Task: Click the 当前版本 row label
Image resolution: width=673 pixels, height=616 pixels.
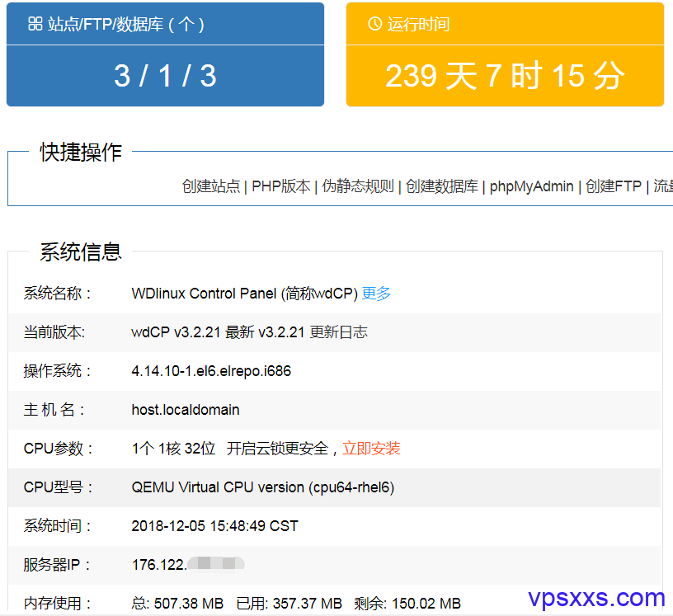Action: click(x=54, y=332)
